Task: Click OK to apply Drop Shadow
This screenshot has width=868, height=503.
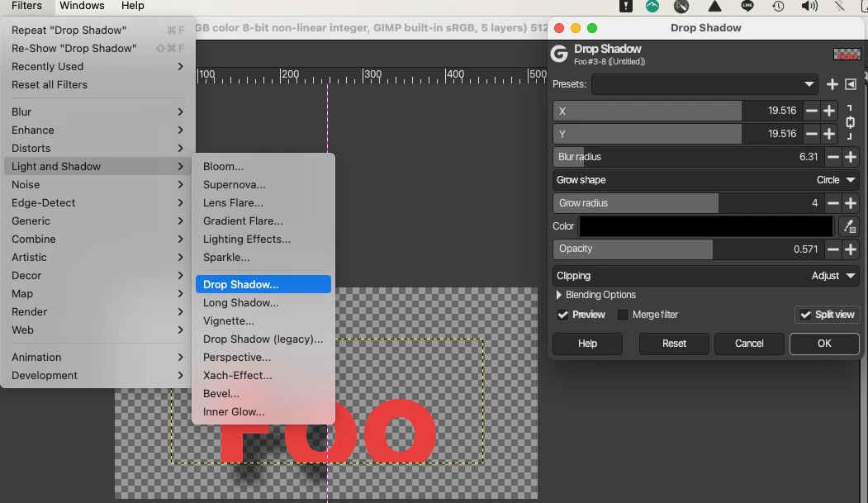Action: [824, 344]
